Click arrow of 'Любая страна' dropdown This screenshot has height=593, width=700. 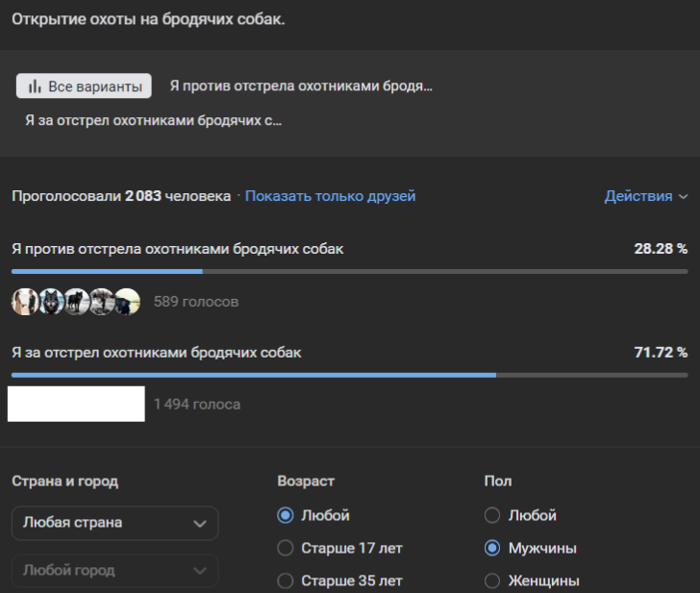point(200,524)
